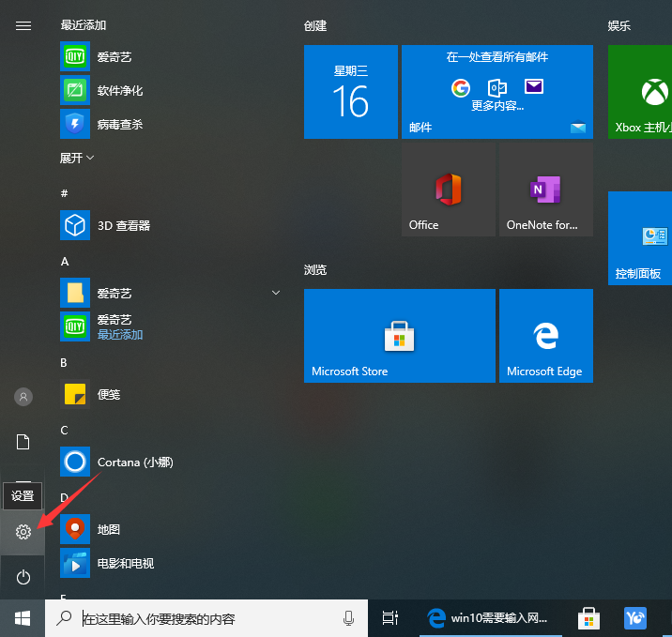Open 便笺 sticky notes app
Screen dimensions: 672x637
pyautogui.click(x=108, y=394)
